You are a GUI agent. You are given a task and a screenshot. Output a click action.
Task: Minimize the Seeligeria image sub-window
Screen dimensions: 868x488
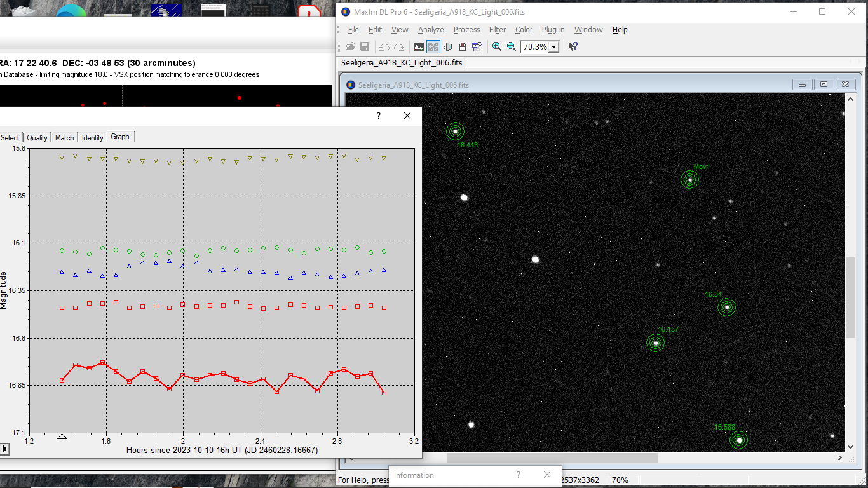[x=802, y=85]
